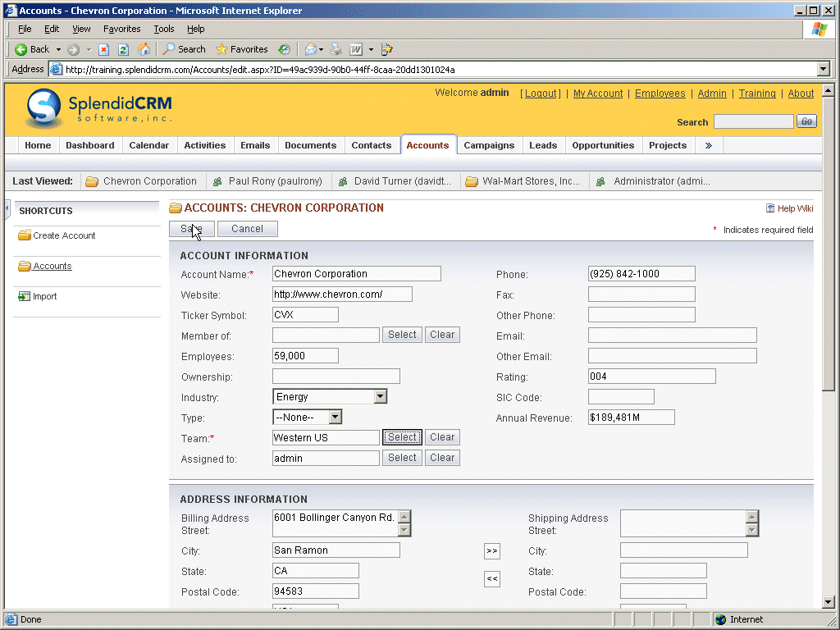The width and height of the screenshot is (840, 630).
Task: Copy billing address to shipping with >> button
Action: click(491, 551)
